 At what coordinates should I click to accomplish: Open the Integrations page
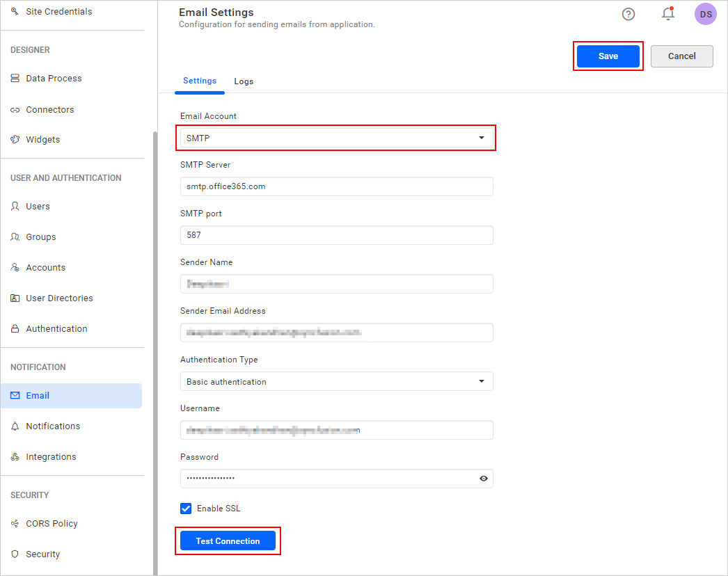(52, 456)
